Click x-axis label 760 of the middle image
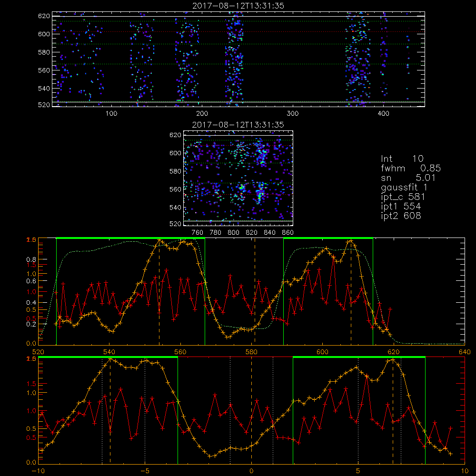This screenshot has width=476, height=476. tap(198, 233)
